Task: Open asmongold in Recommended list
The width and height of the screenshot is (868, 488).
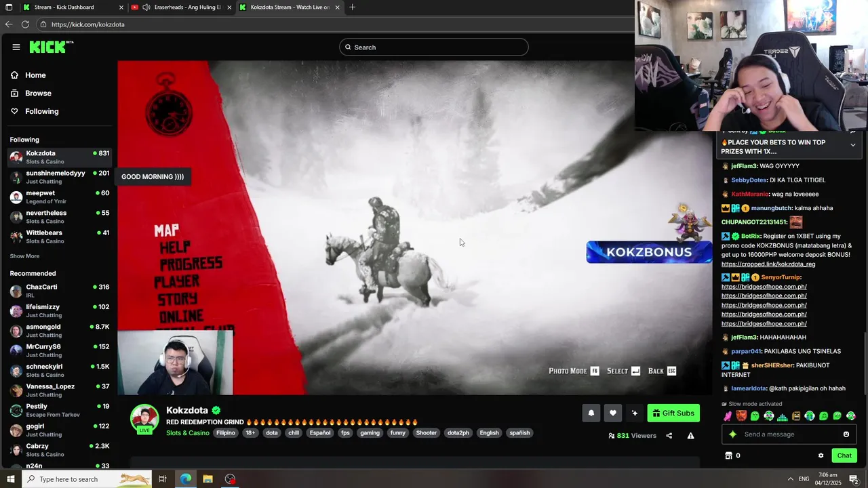Action: pos(60,331)
